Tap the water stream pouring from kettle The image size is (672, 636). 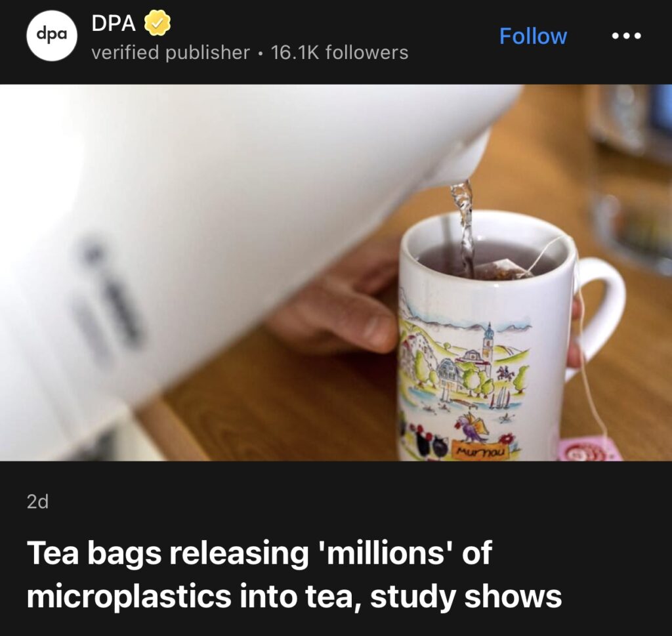464,227
